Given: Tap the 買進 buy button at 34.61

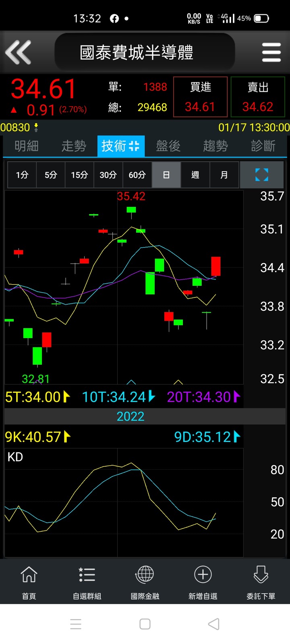Looking at the screenshot, I should click(200, 97).
